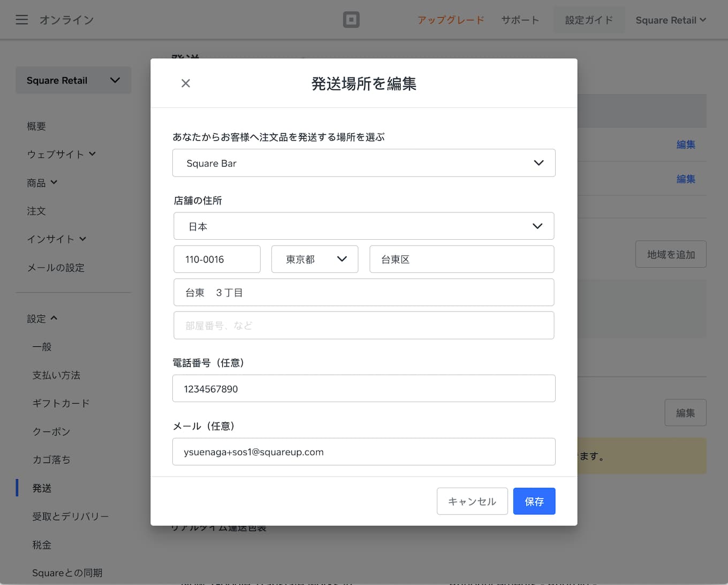Click the Square logo in the header

[x=351, y=19]
